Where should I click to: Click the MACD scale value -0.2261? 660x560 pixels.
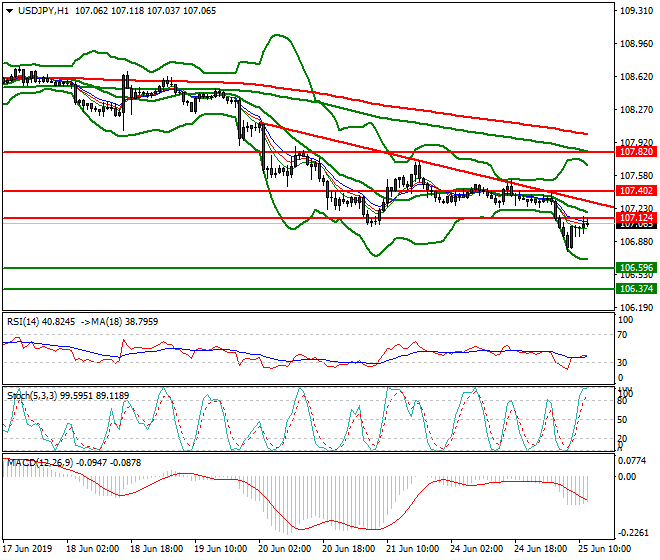click(x=634, y=533)
